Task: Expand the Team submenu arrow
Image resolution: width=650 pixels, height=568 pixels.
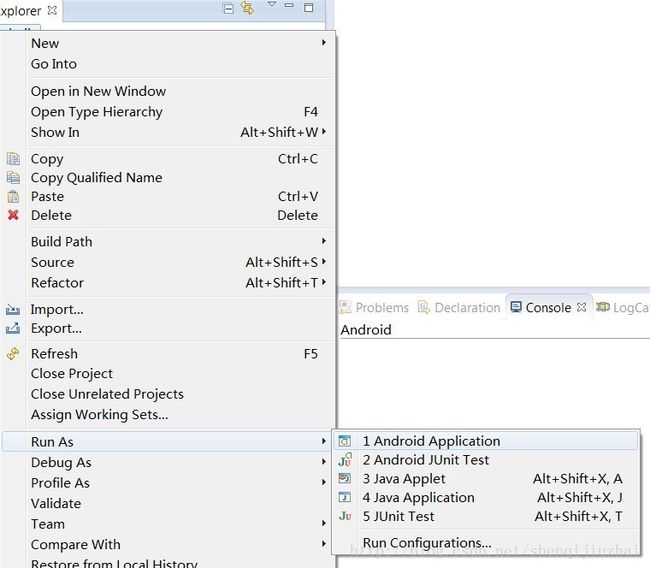Action: click(x=324, y=523)
